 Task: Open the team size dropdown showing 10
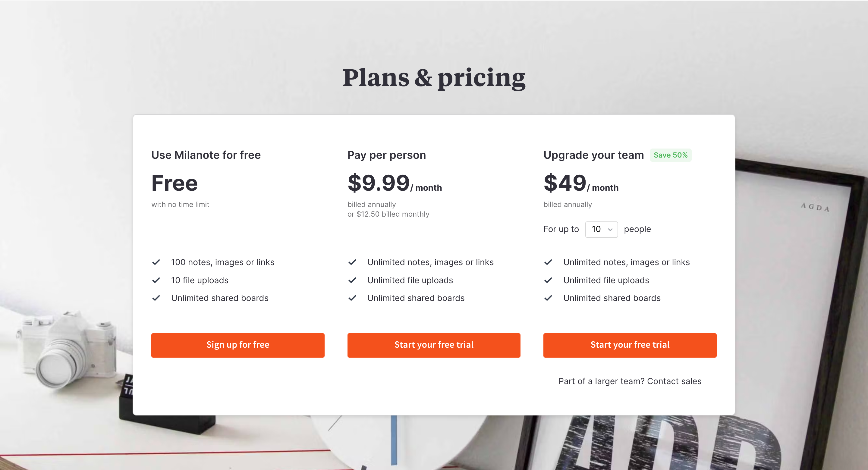click(601, 230)
